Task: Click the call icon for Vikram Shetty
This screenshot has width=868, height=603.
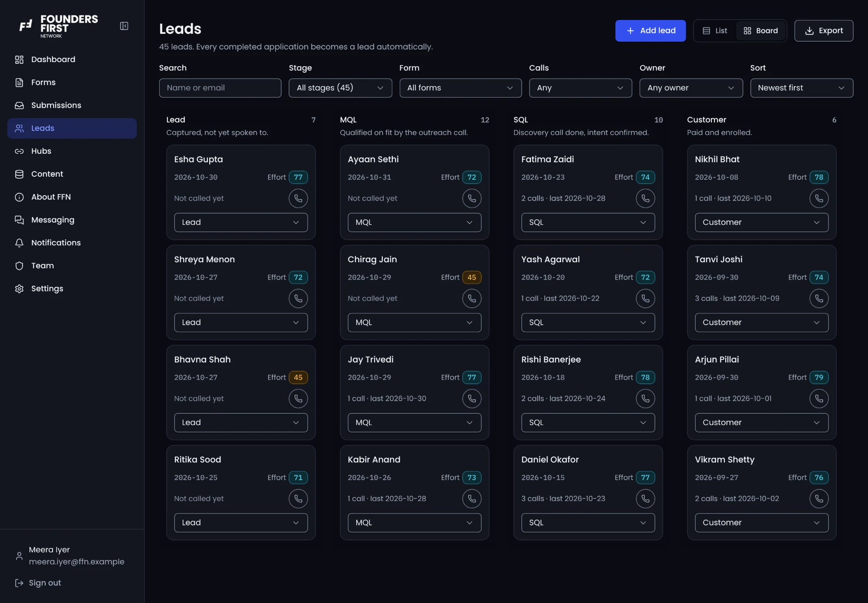Action: tap(819, 499)
